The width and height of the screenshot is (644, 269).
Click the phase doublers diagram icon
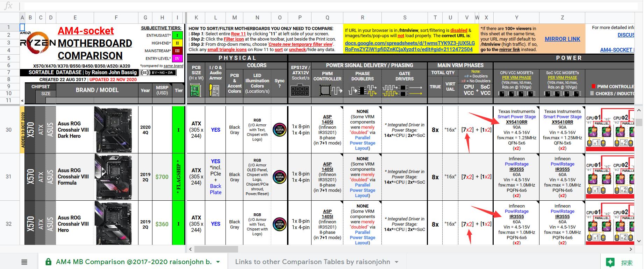click(362, 91)
